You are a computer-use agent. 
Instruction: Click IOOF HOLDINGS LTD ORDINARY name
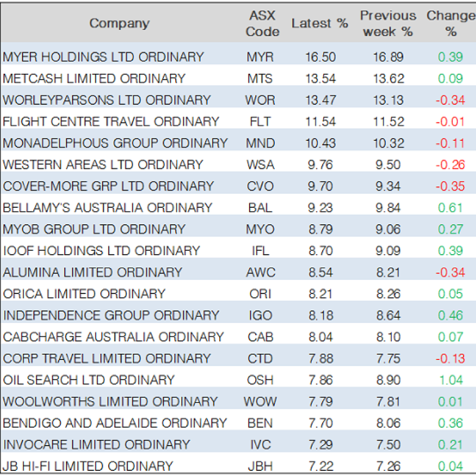tap(101, 251)
